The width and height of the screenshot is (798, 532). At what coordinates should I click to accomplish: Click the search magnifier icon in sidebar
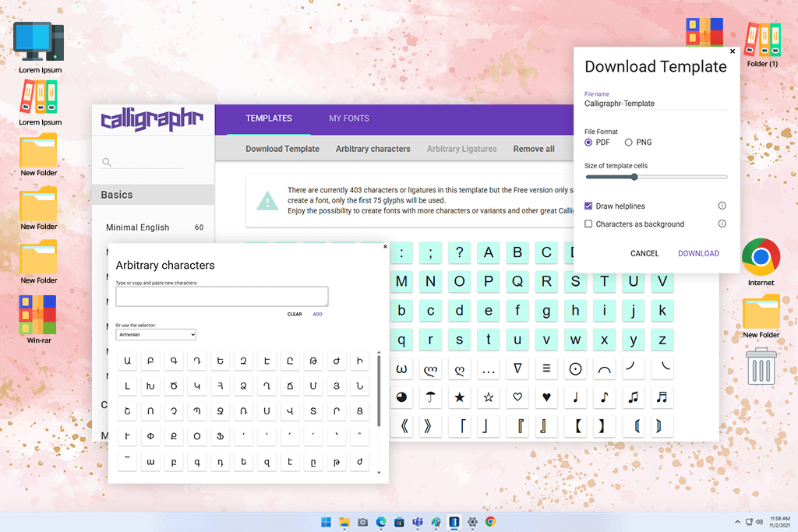point(106,162)
